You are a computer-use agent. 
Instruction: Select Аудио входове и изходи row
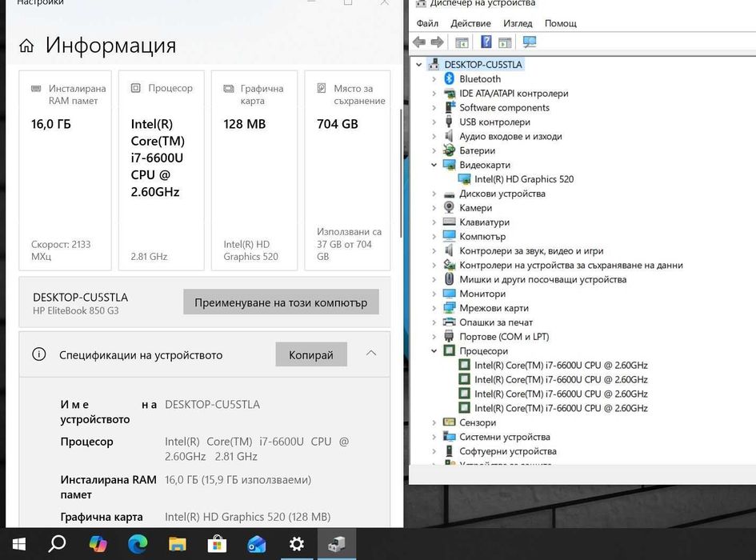(x=510, y=136)
